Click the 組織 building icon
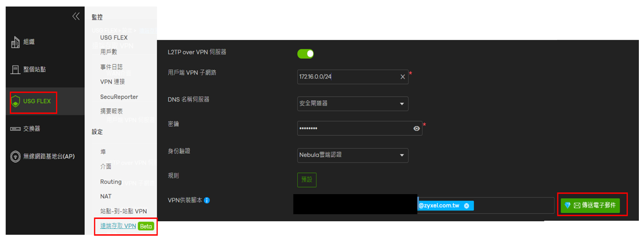The image size is (644, 238). click(x=15, y=42)
